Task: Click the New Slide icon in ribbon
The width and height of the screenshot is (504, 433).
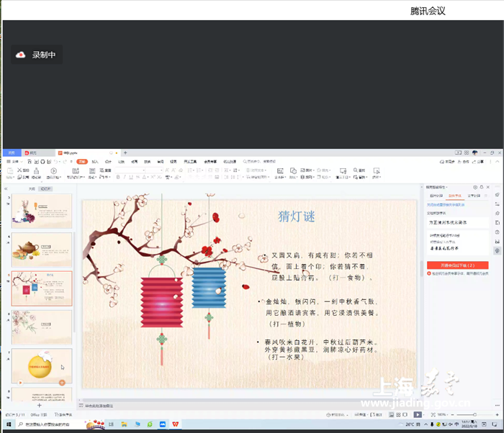Action: (x=76, y=171)
